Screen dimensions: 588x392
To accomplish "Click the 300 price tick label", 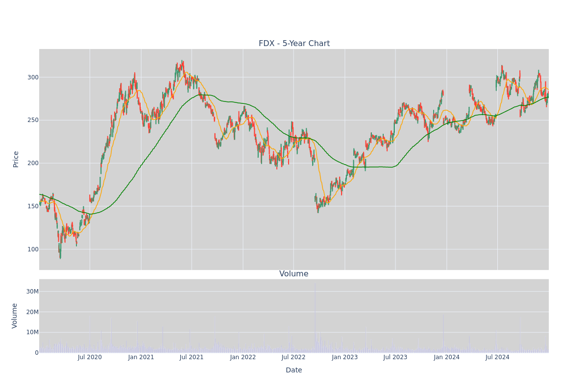I will [32, 77].
